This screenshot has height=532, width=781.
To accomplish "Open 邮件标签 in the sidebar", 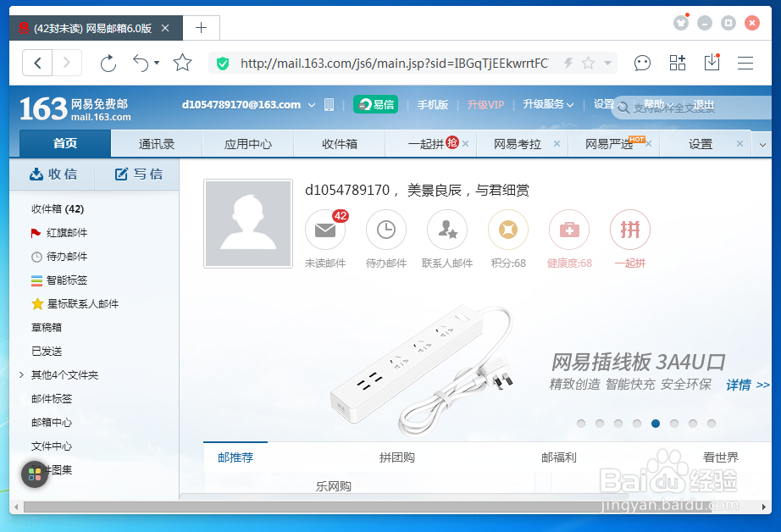I will [52, 398].
